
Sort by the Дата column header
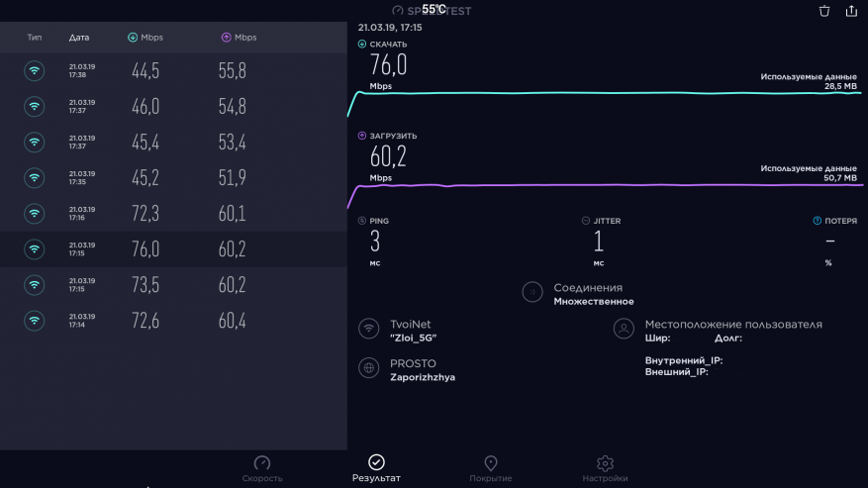click(x=79, y=37)
